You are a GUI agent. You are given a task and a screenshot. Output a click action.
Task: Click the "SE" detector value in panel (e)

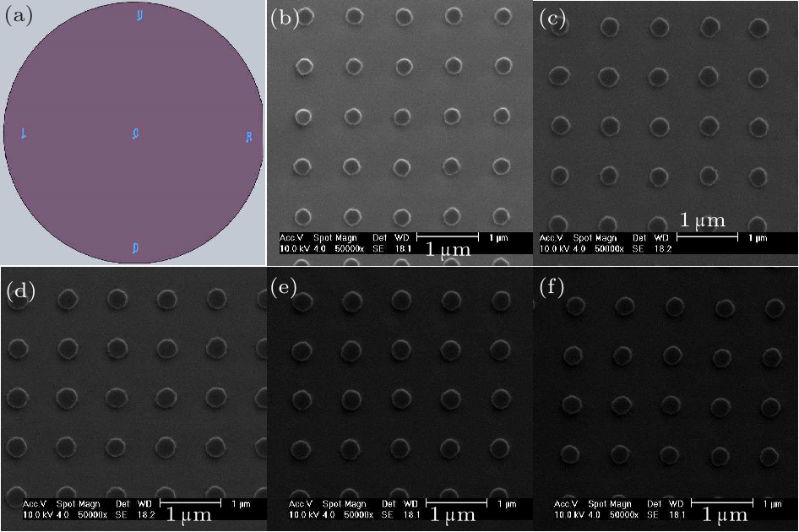point(387,514)
